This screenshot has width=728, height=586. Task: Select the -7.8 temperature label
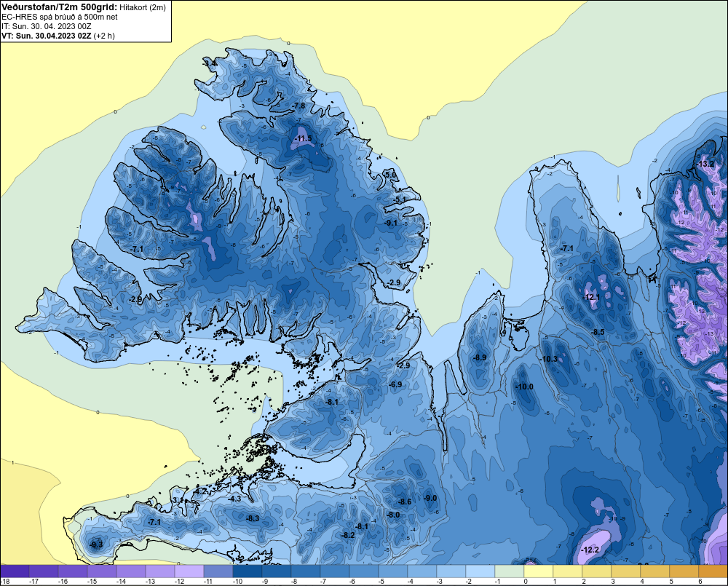[299, 106]
